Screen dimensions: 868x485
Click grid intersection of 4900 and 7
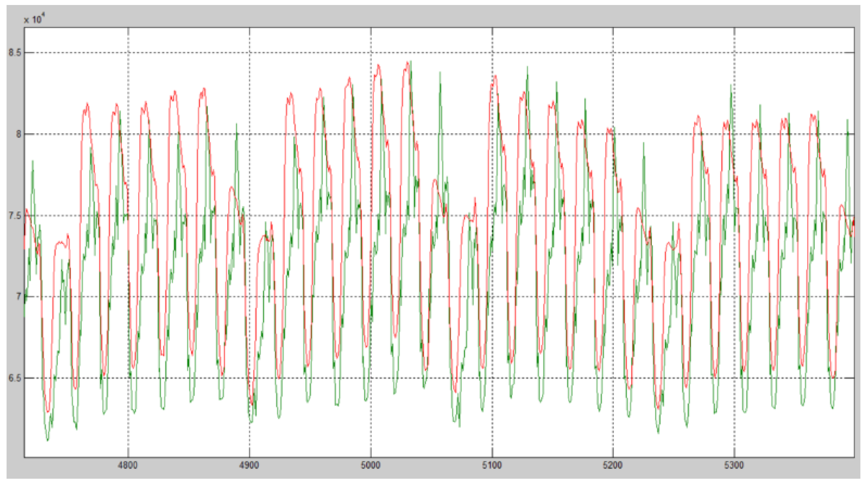tap(250, 297)
